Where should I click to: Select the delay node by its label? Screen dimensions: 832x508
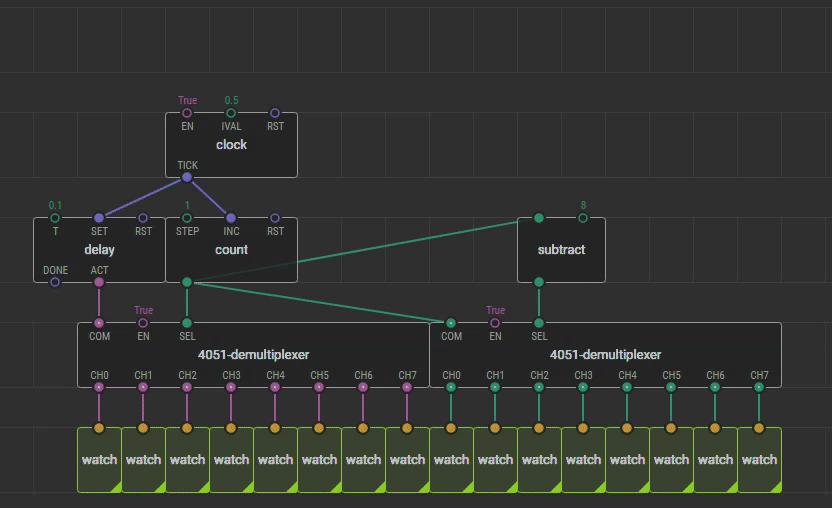[99, 249]
